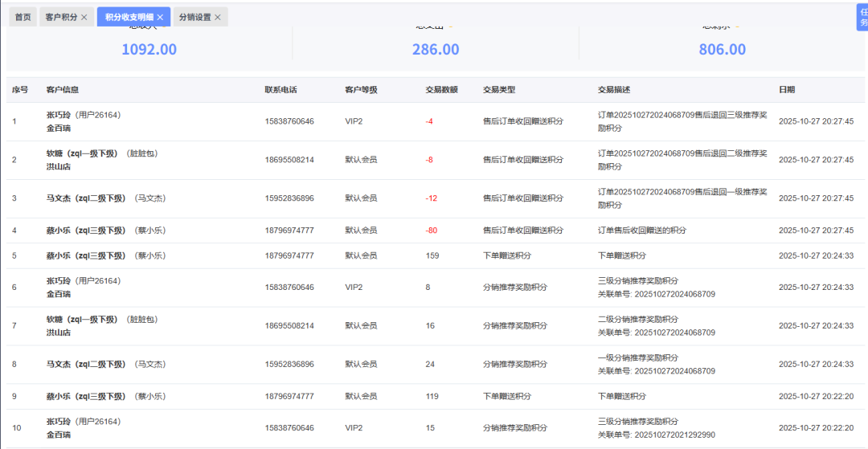The height and width of the screenshot is (449, 868).
Task: Click the 日期 column header
Action: [786, 90]
